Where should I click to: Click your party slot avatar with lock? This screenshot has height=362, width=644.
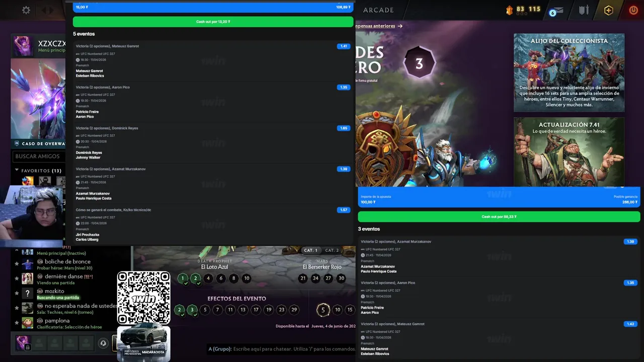tap(23, 343)
